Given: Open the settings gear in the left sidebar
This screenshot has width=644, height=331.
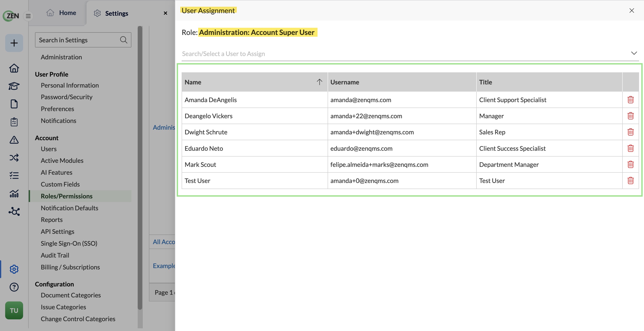Looking at the screenshot, I should (14, 269).
